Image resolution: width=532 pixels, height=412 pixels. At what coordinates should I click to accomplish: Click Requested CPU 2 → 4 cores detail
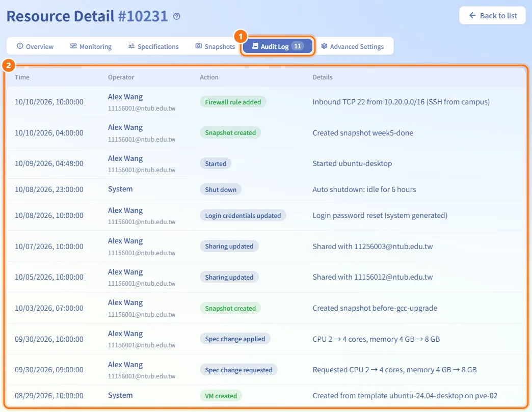click(394, 370)
